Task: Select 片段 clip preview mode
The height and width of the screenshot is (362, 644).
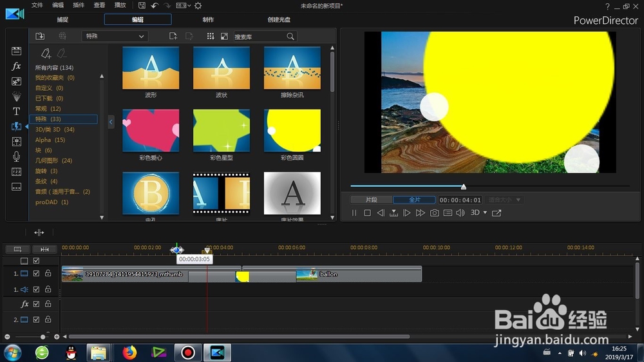Action: [x=372, y=200]
